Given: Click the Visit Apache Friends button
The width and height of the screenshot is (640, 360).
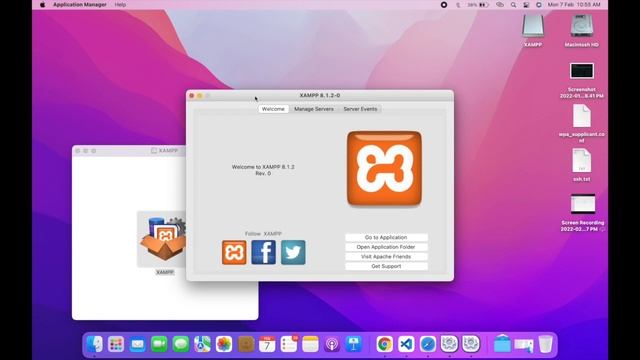Looking at the screenshot, I should 386,257.
